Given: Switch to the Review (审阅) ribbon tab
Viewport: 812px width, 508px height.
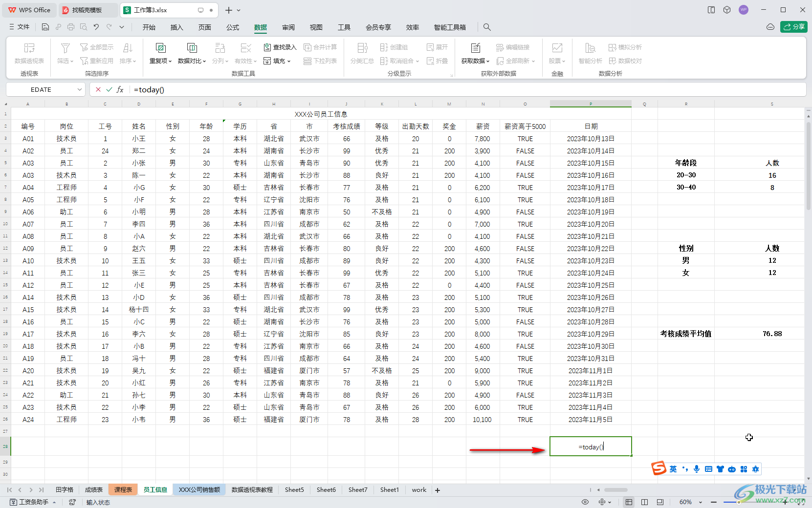Looking at the screenshot, I should tap(288, 27).
